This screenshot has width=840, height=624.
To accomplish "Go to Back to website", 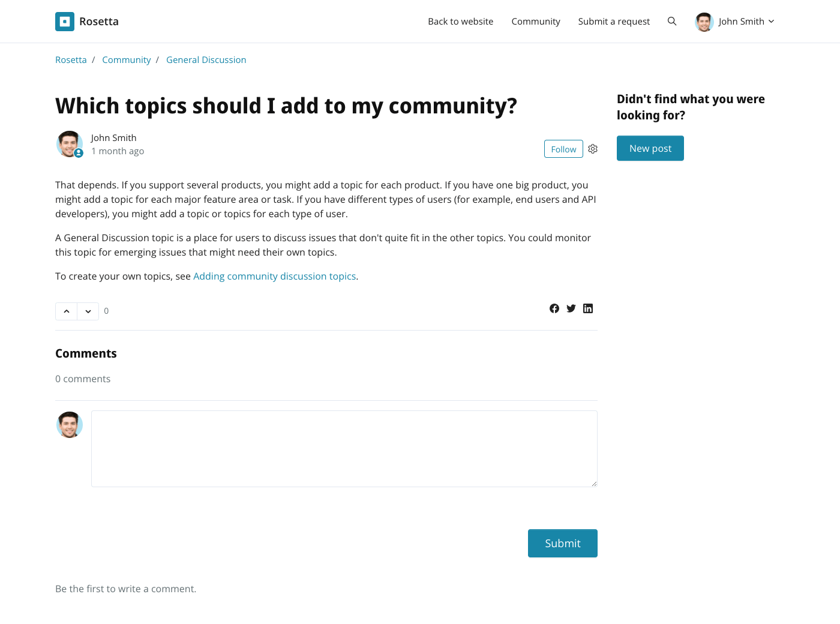I will click(460, 22).
